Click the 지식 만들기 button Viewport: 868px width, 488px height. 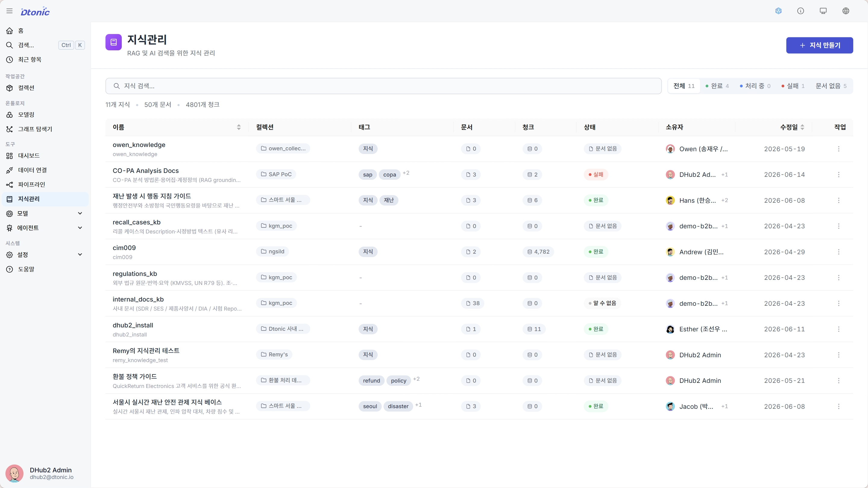coord(819,45)
